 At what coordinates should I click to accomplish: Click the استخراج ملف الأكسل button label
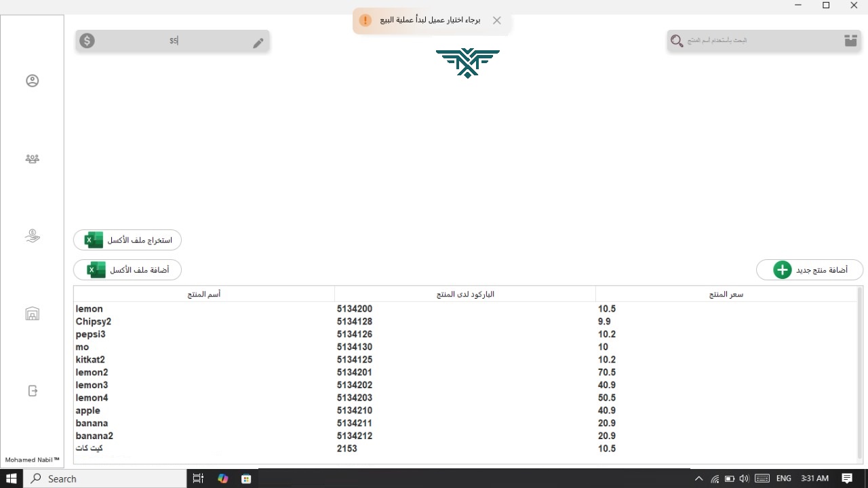click(x=140, y=240)
